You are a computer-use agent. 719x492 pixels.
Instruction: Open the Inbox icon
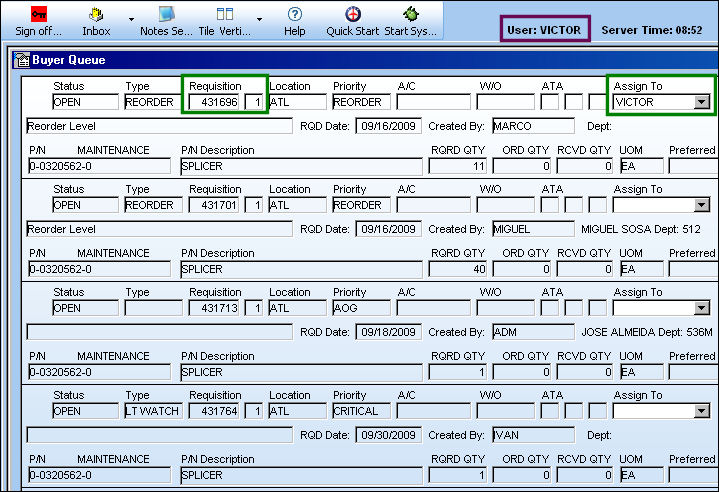(96, 15)
